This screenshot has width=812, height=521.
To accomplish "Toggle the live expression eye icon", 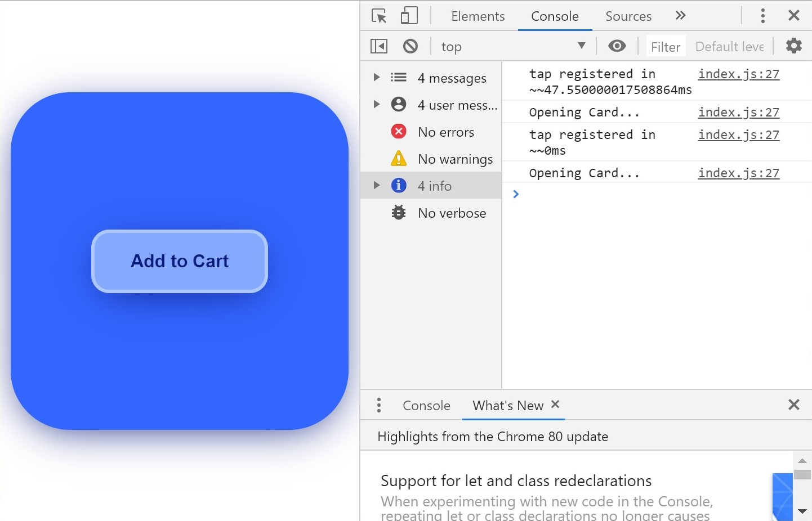I will point(617,46).
